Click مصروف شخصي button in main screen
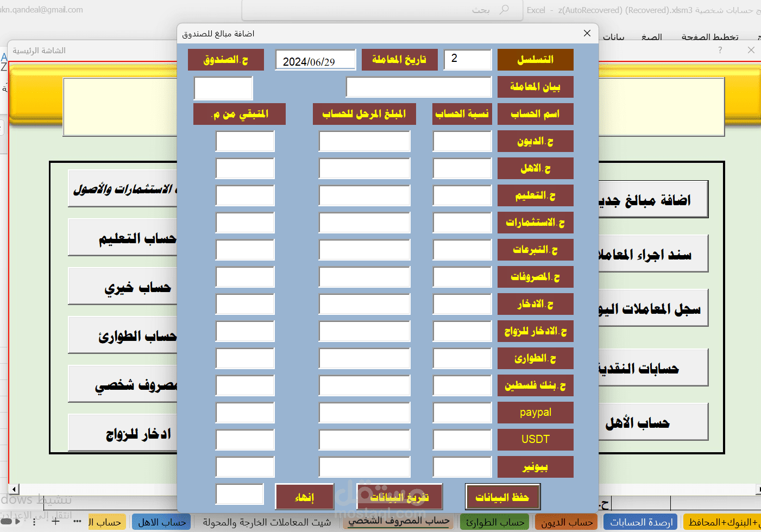 [x=123, y=384]
